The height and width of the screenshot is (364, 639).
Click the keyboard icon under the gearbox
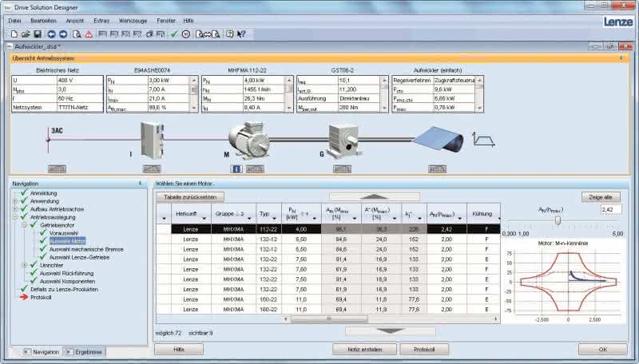pos(342,169)
